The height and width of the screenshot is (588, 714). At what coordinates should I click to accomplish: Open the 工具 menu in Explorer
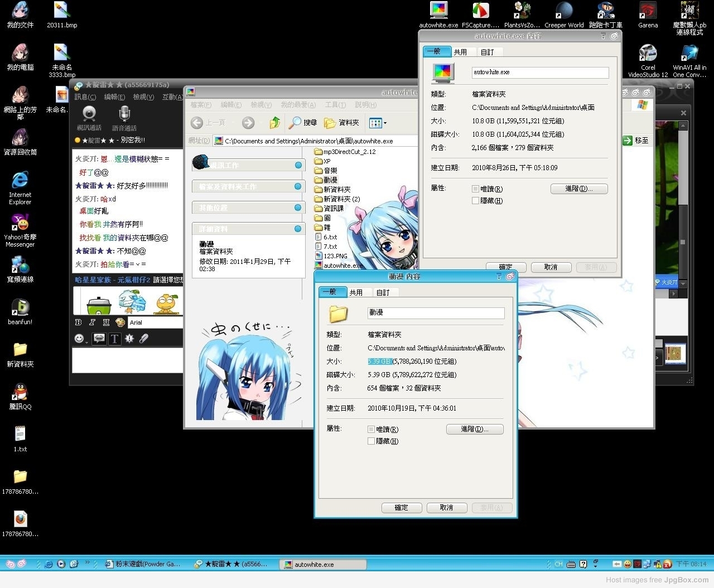335,105
